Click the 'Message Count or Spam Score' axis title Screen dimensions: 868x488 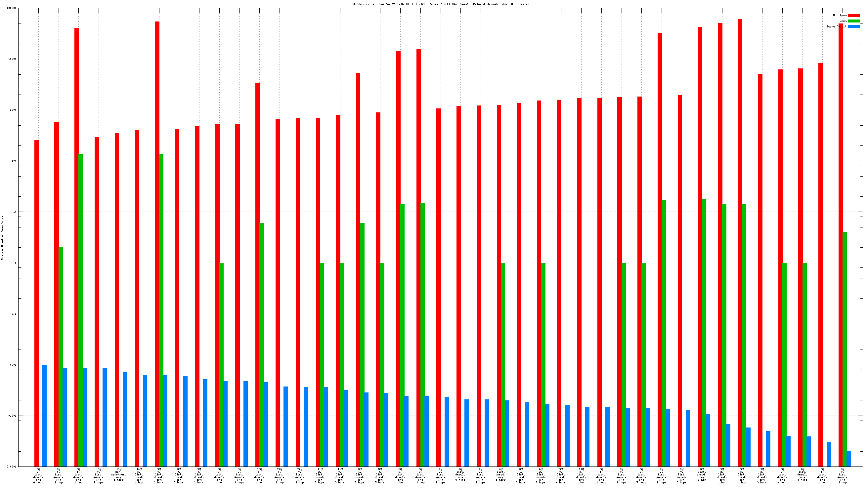pyautogui.click(x=2, y=237)
